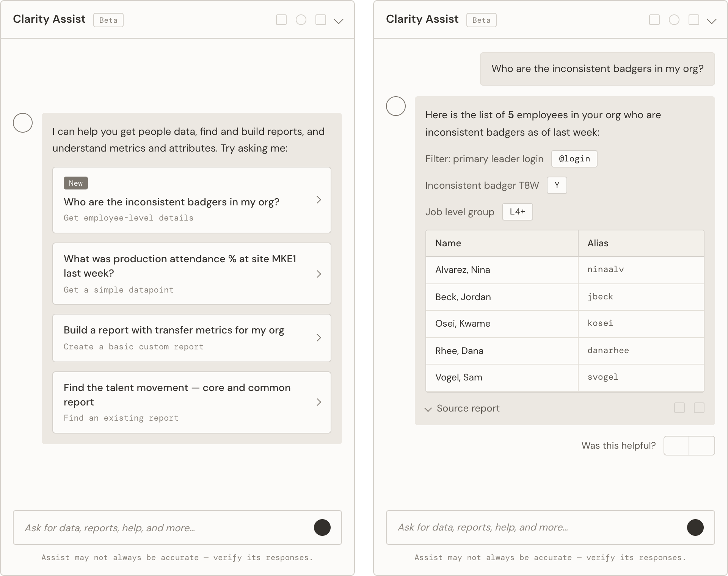The image size is (728, 576).
Task: Click square icon before the circle, left panel header
Action: (281, 20)
